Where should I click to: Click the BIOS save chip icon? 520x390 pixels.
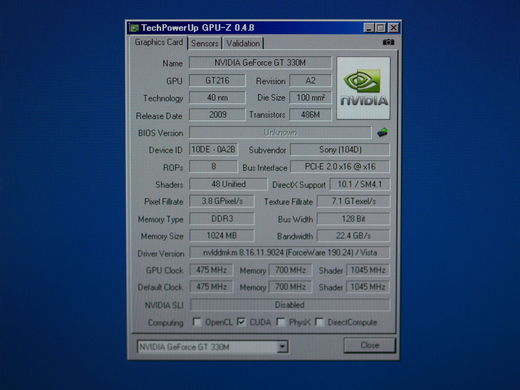[x=382, y=132]
